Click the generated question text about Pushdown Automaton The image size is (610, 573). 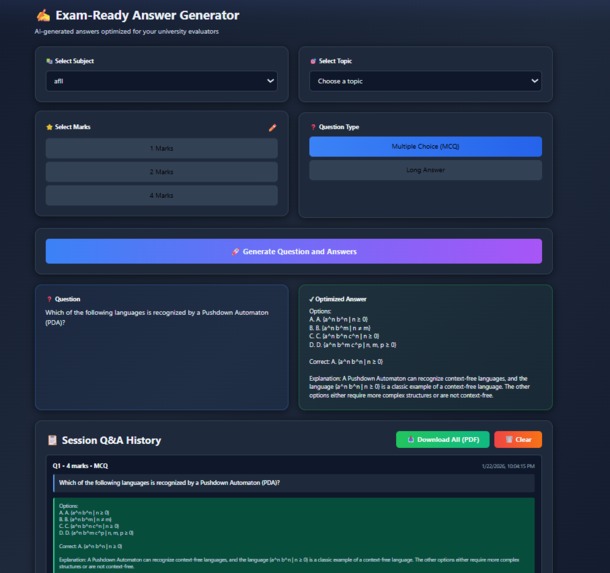tap(157, 317)
